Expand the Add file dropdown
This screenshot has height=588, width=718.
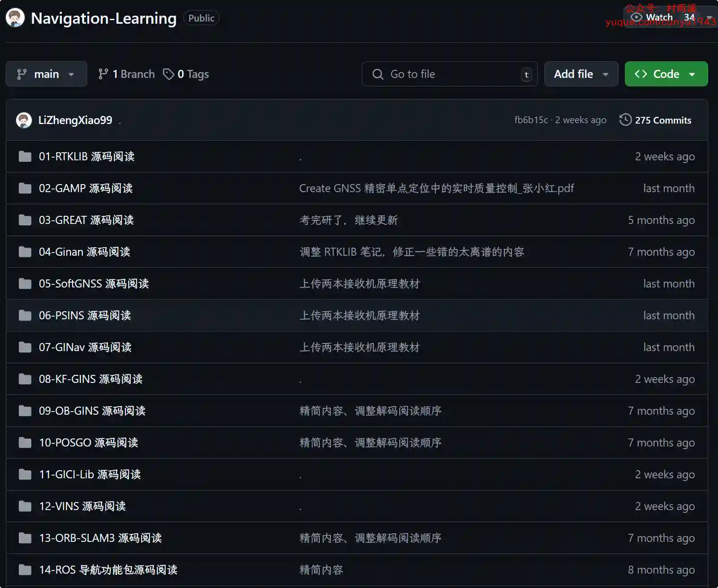coord(580,74)
